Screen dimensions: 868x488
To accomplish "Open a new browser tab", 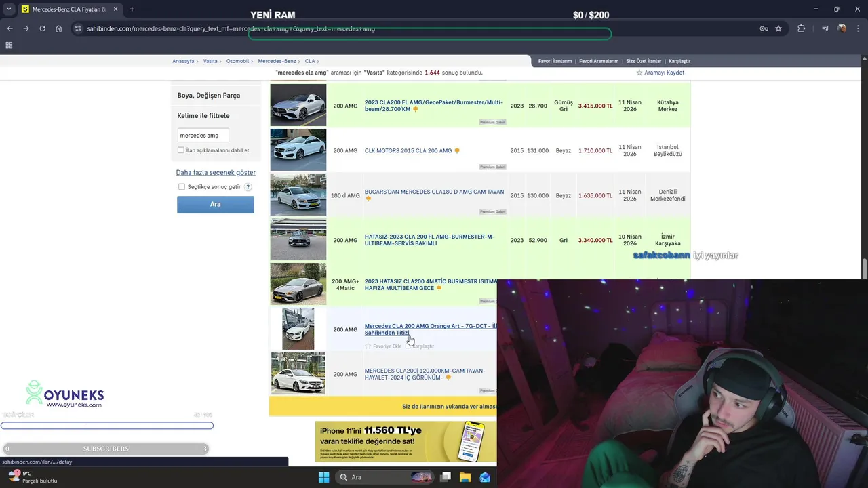I will point(132,9).
